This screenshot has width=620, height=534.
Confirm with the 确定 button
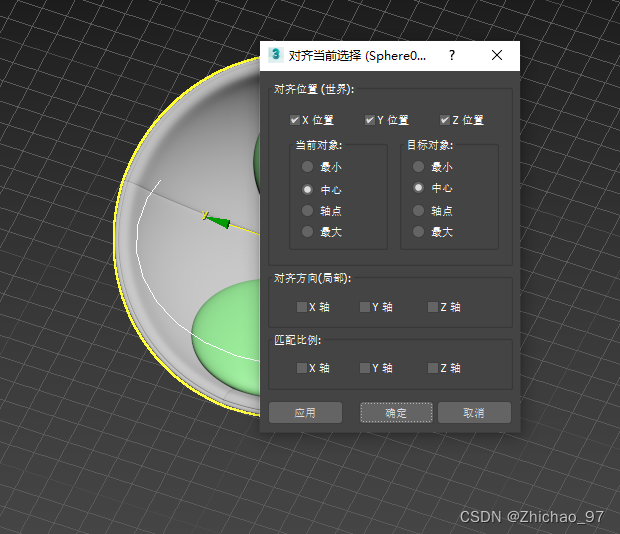pyautogui.click(x=396, y=413)
